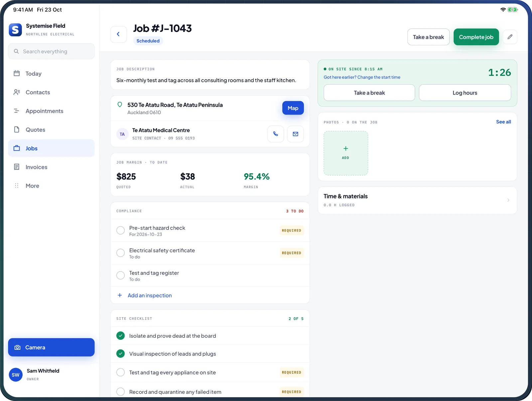The image size is (532, 401).
Task: Click See all photos link
Action: (503, 122)
